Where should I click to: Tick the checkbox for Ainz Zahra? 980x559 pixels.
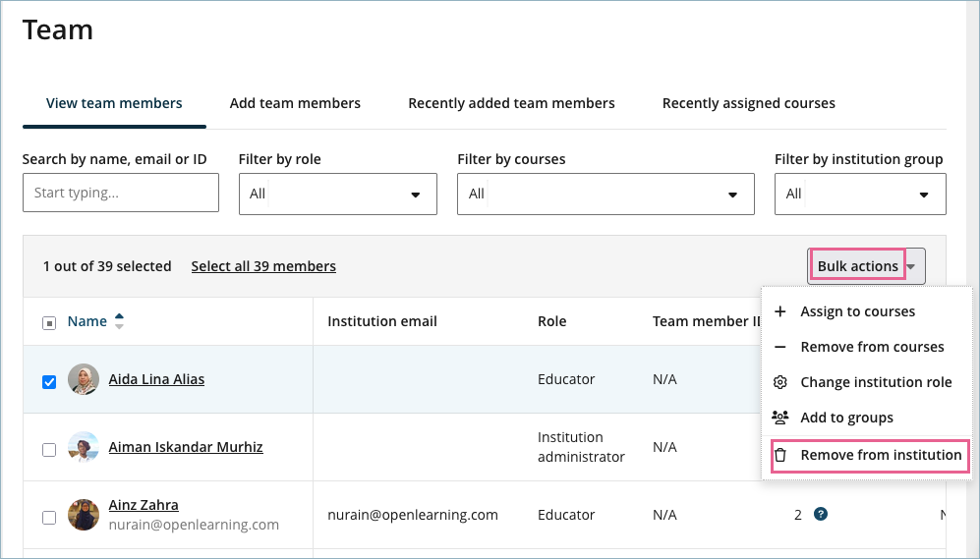49,518
